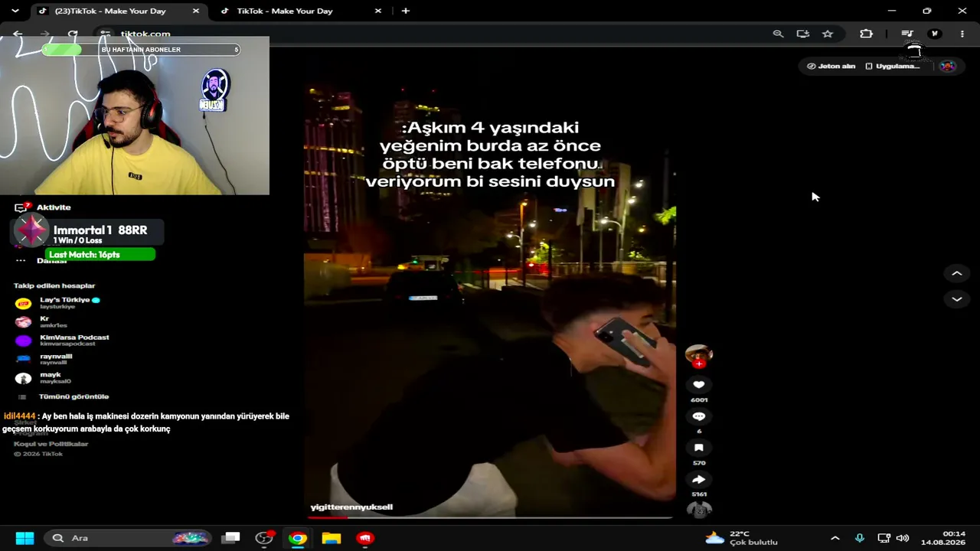
Task: Go to next video with down chevron
Action: pos(956,299)
